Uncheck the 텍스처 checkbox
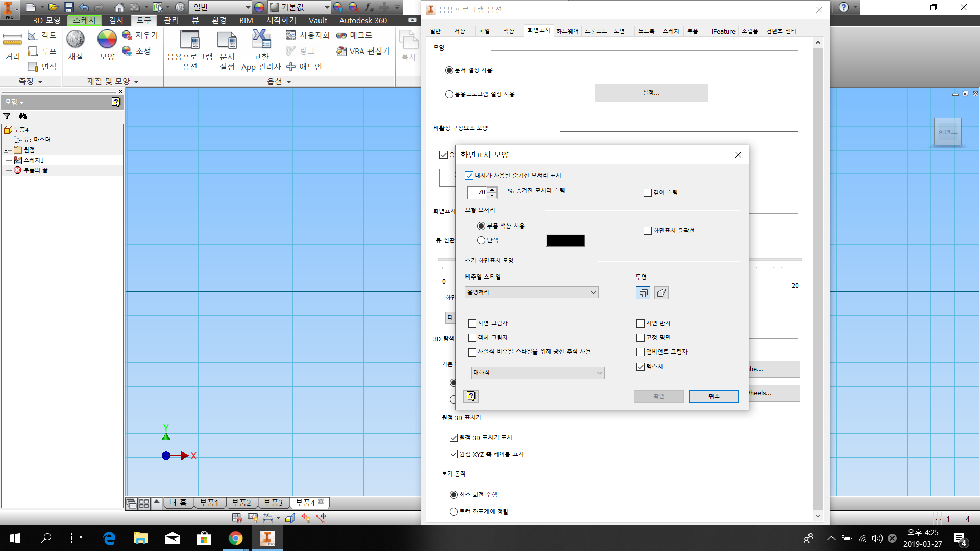The height and width of the screenshot is (551, 980). [641, 367]
